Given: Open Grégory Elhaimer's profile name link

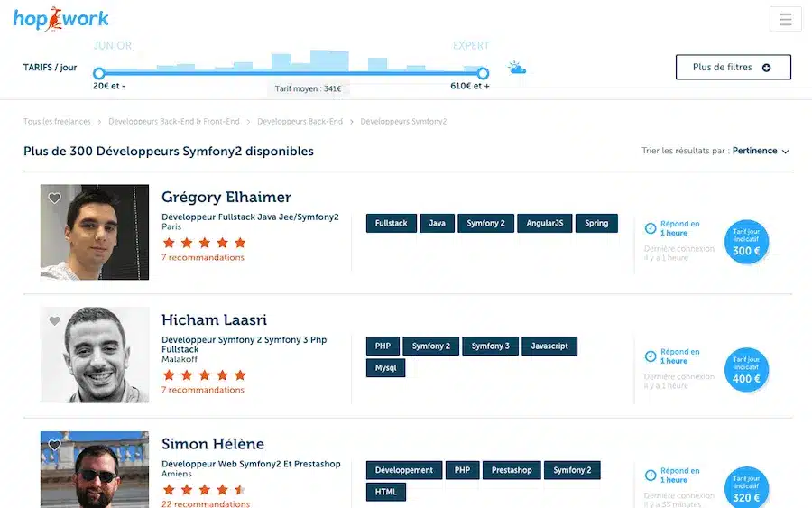Looking at the screenshot, I should (226, 197).
